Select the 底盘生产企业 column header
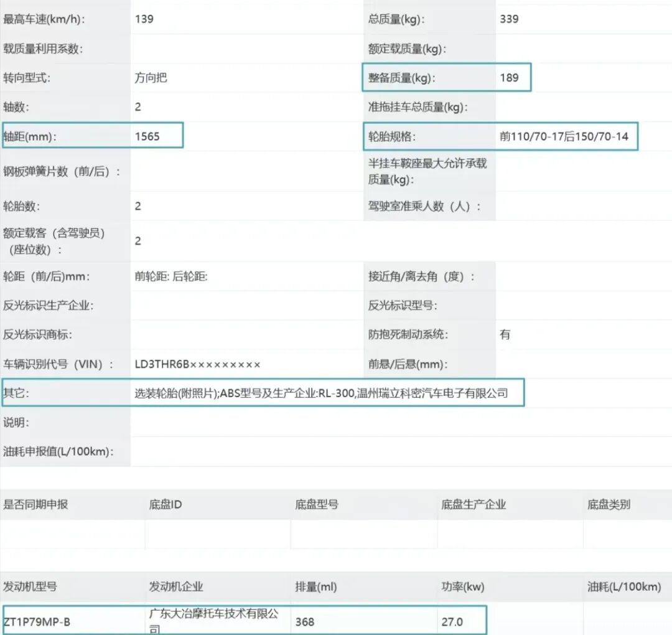The width and height of the screenshot is (672, 635). 474,505
